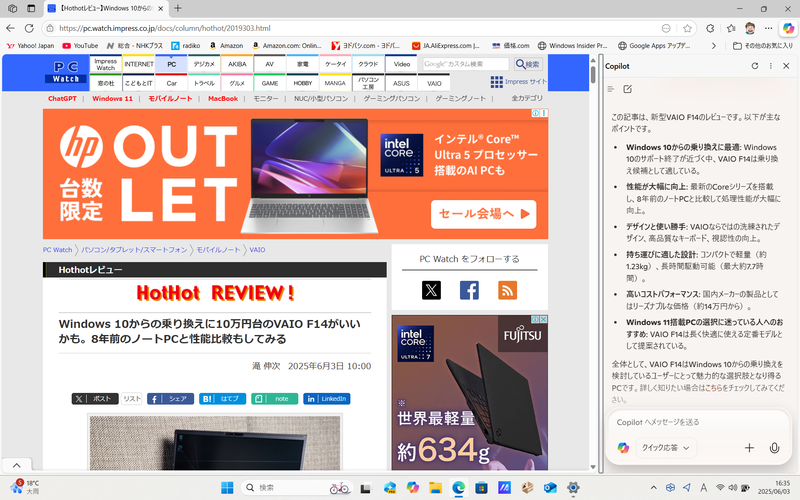This screenshot has height=500, width=800.
Task: Open the モバイルノート topic link
Action: click(170, 98)
